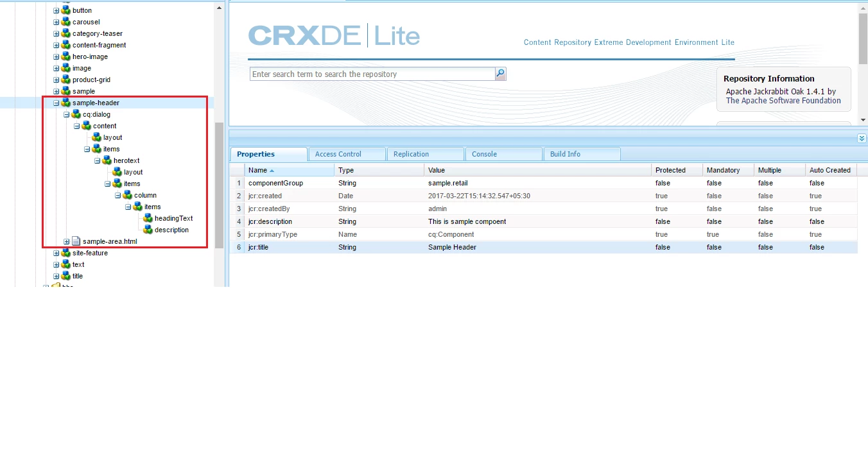Click the sample-area.html file icon
868x471 pixels.
(76, 241)
